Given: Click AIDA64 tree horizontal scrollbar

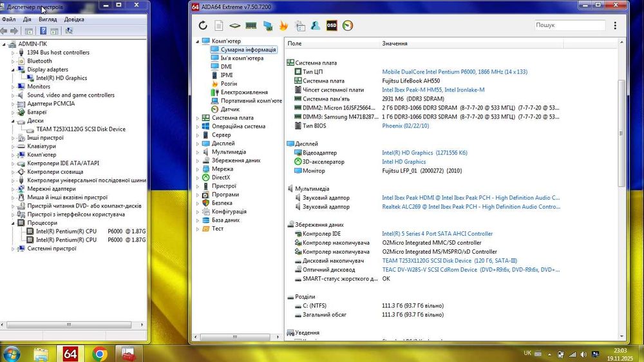Looking at the screenshot, I should tap(236, 337).
